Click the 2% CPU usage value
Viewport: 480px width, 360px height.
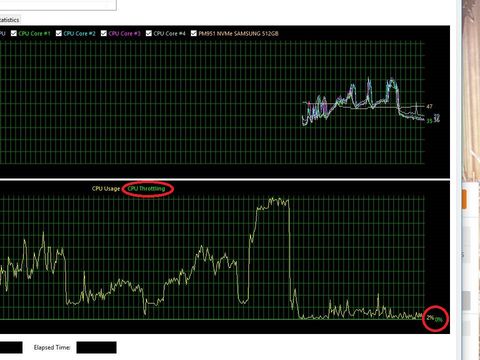point(430,317)
